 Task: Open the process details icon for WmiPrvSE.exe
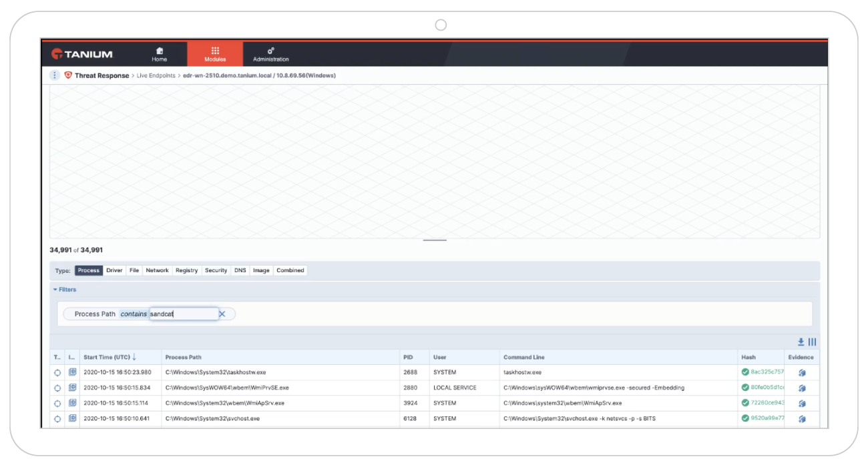(72, 387)
